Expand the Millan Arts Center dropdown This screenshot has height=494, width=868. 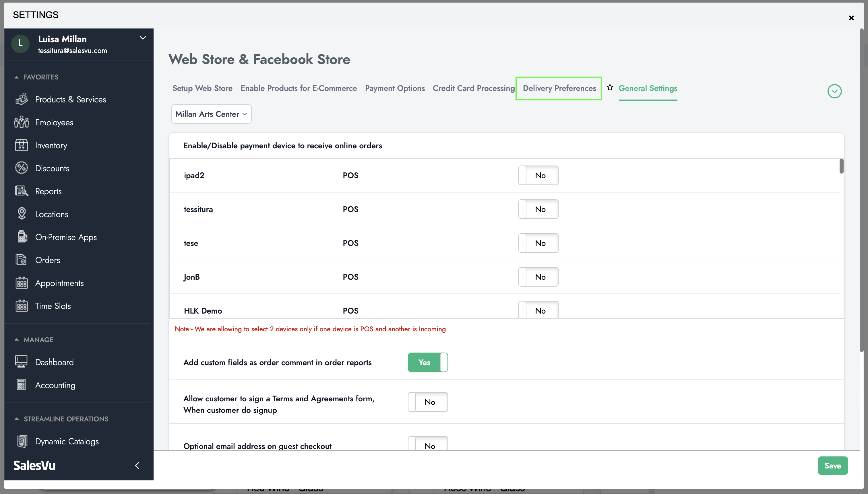click(211, 114)
